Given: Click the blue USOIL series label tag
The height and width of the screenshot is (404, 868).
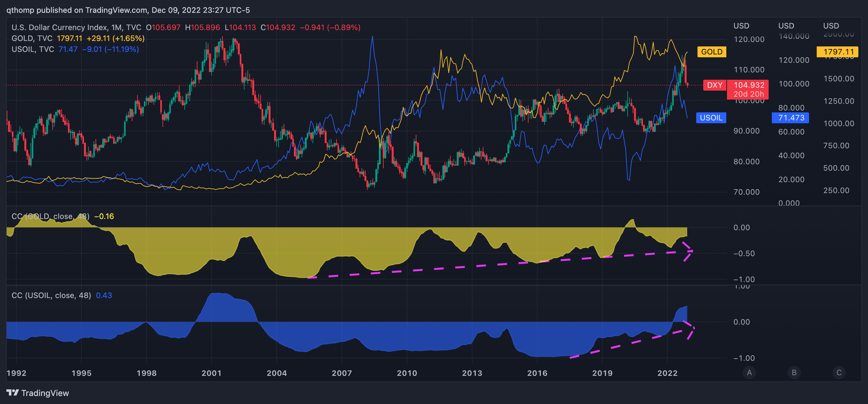Looking at the screenshot, I should click(711, 118).
